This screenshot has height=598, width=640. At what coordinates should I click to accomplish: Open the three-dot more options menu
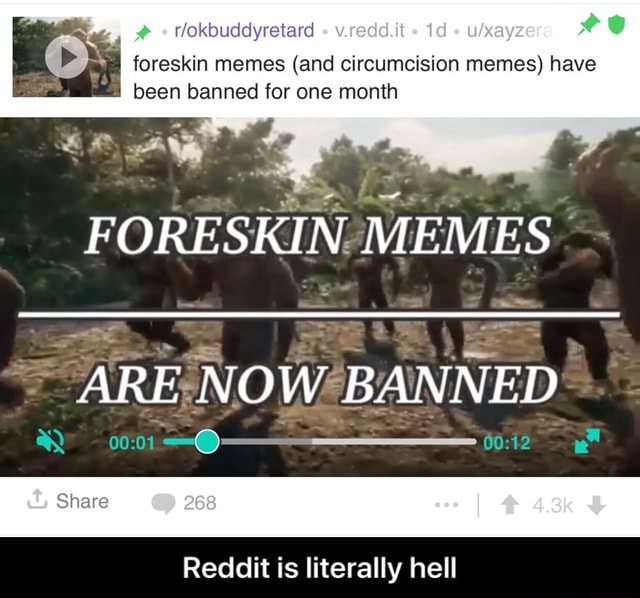[447, 505]
